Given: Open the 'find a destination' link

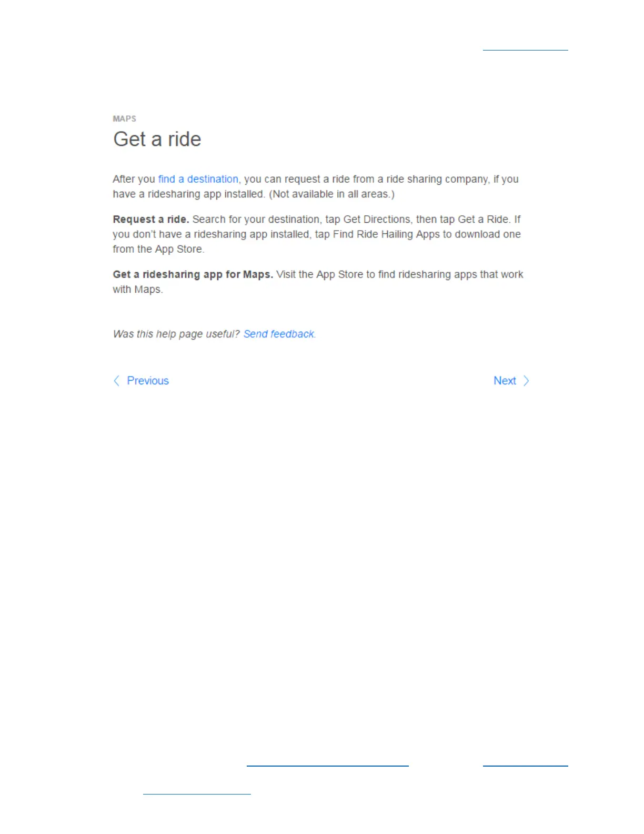Looking at the screenshot, I should pos(198,179).
